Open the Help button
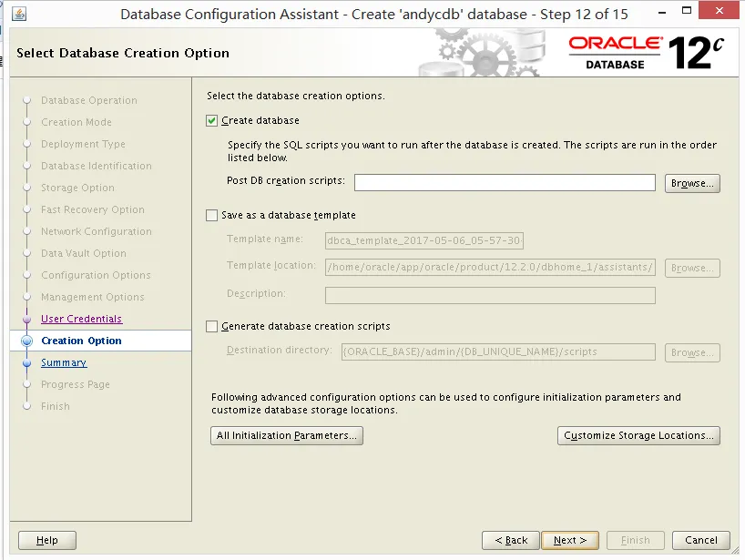 pyautogui.click(x=47, y=540)
